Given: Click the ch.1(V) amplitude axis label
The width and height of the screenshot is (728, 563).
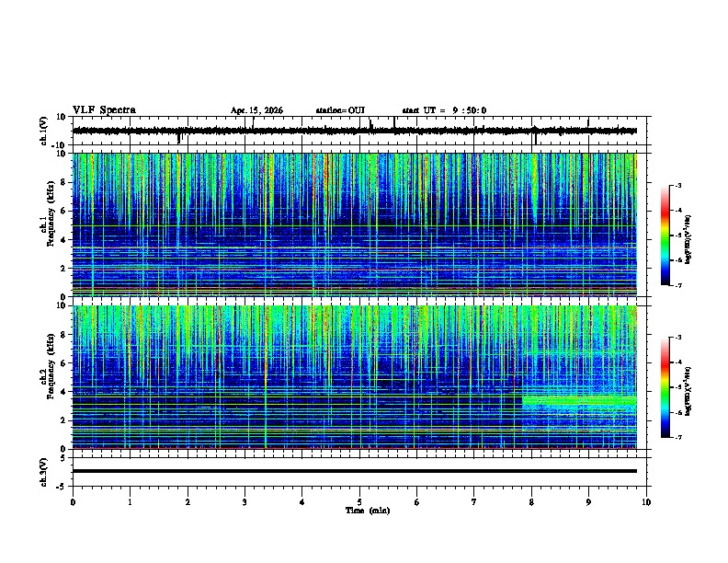Looking at the screenshot, I should click(44, 131).
